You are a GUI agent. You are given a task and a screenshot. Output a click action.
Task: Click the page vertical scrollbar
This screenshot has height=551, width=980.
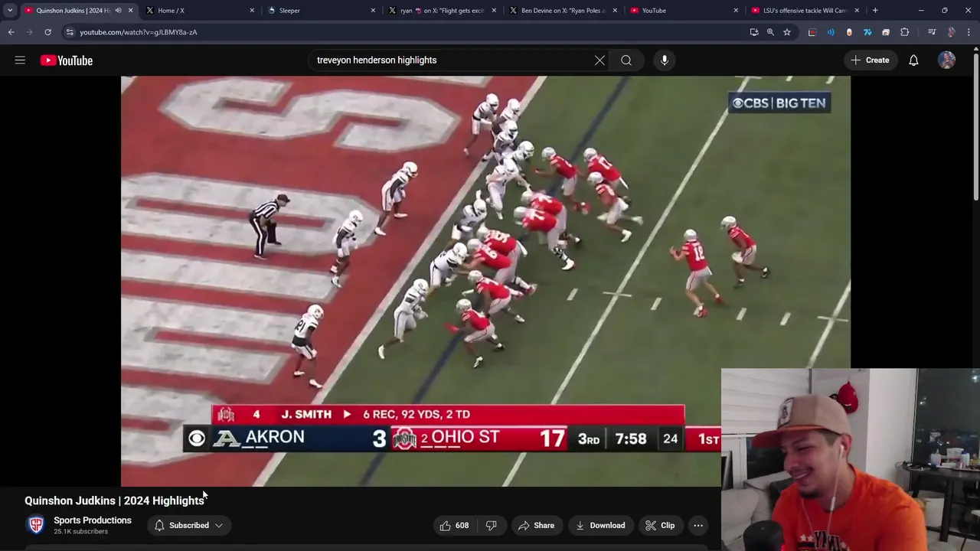pos(975,126)
